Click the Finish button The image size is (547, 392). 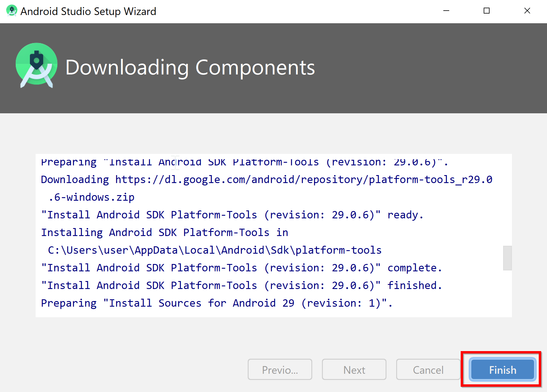click(x=503, y=370)
